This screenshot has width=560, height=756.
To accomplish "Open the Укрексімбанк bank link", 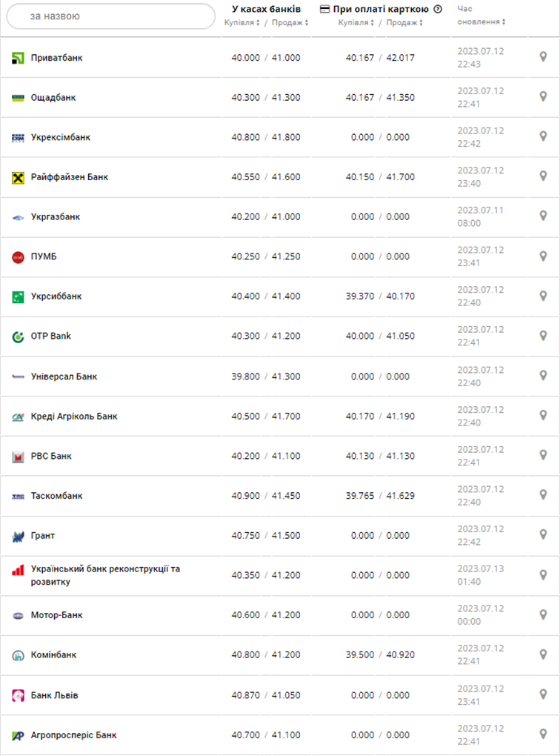I will click(61, 137).
